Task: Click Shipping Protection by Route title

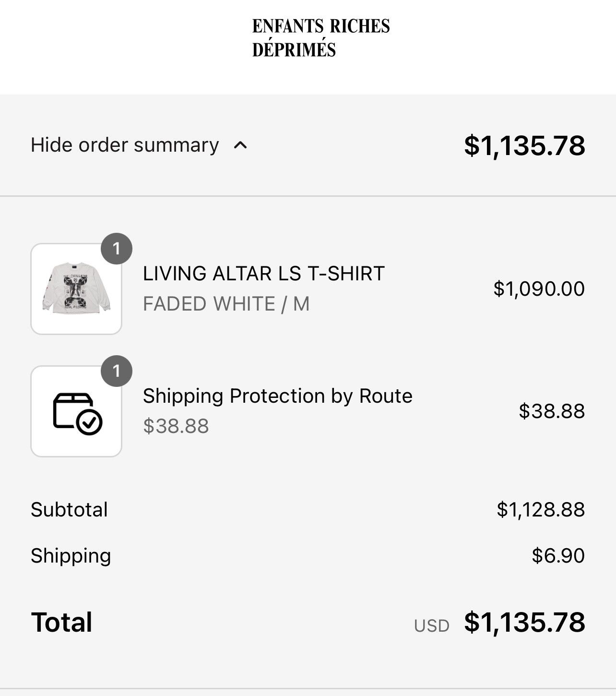Action: [278, 396]
